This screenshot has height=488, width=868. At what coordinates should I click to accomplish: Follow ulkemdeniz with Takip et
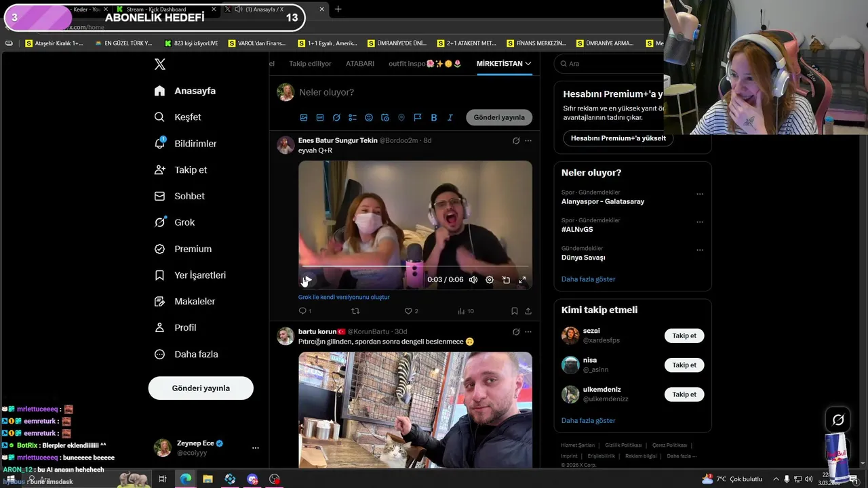[x=684, y=394]
